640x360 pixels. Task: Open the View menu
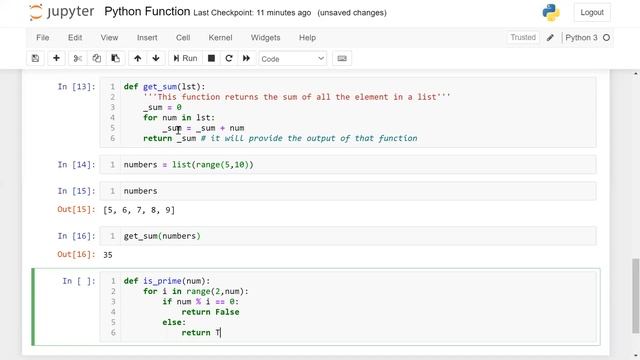[x=109, y=38]
